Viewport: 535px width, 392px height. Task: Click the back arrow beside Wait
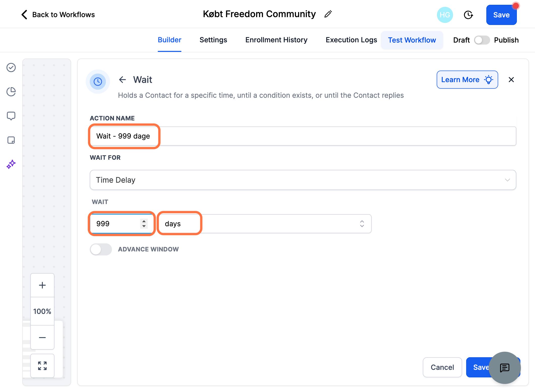pos(122,80)
